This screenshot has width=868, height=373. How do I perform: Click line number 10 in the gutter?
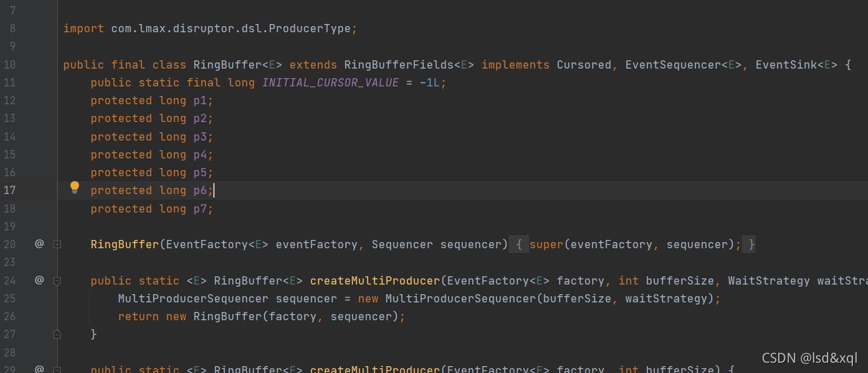(x=10, y=65)
